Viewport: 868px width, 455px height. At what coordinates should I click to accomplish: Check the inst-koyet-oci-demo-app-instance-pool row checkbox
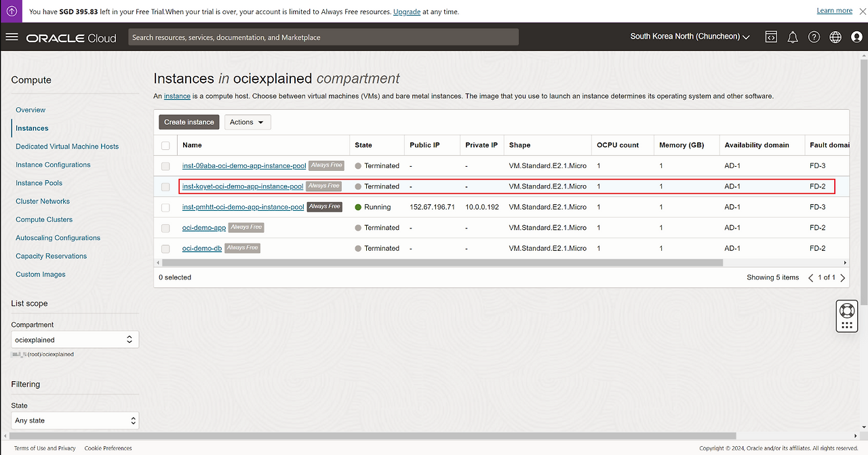click(165, 186)
